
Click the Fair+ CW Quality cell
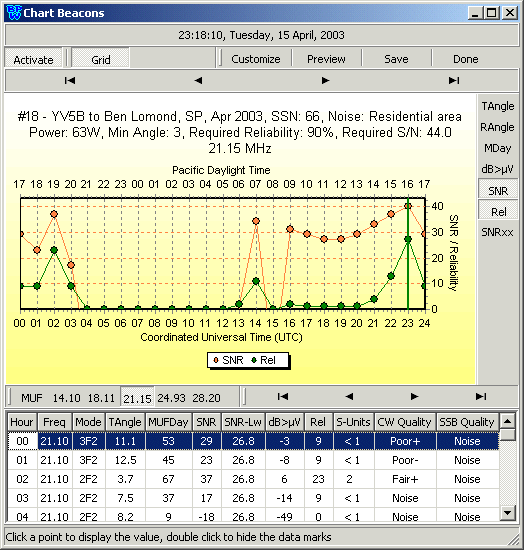(x=405, y=479)
